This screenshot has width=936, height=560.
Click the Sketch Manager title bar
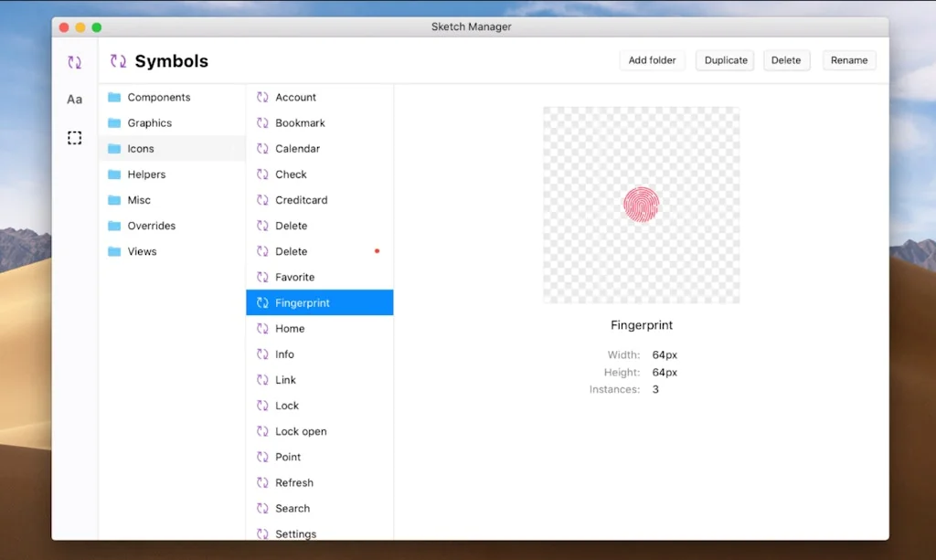[x=471, y=26]
